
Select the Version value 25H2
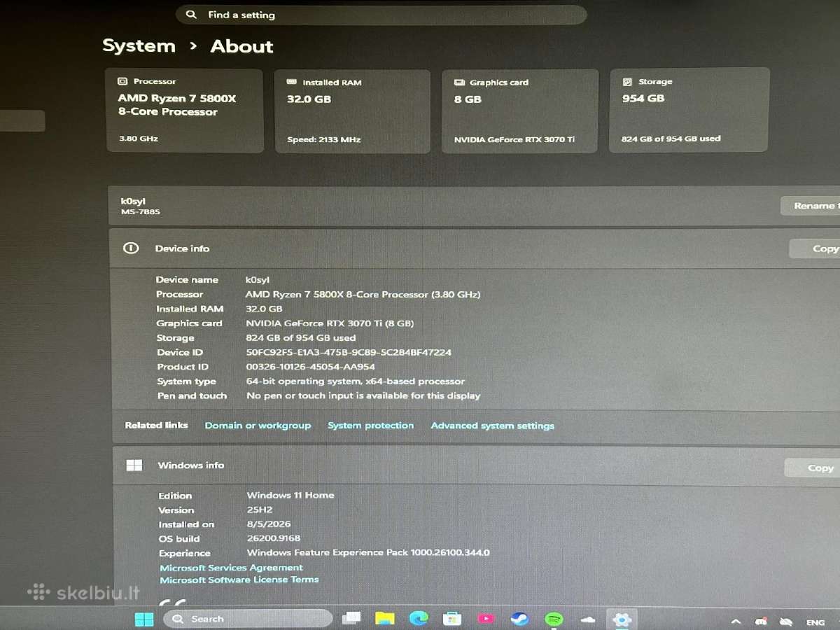[260, 510]
